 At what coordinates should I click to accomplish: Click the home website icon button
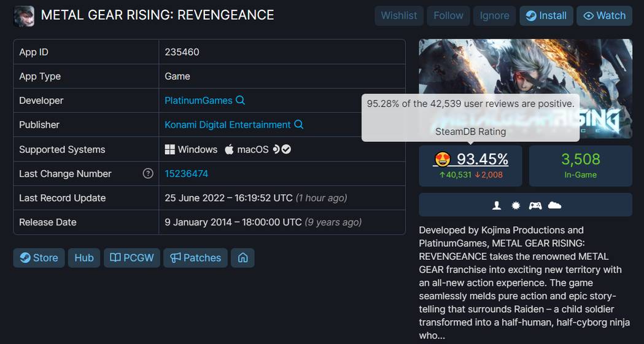[242, 257]
